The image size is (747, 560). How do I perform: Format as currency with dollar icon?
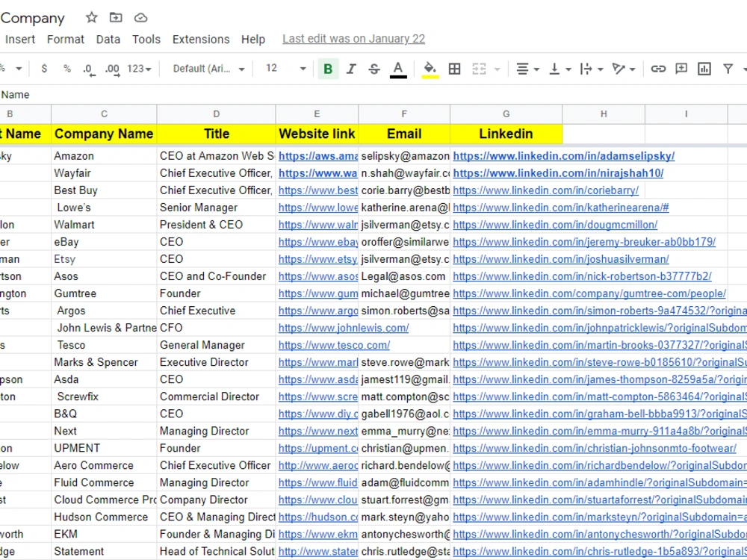coord(44,69)
